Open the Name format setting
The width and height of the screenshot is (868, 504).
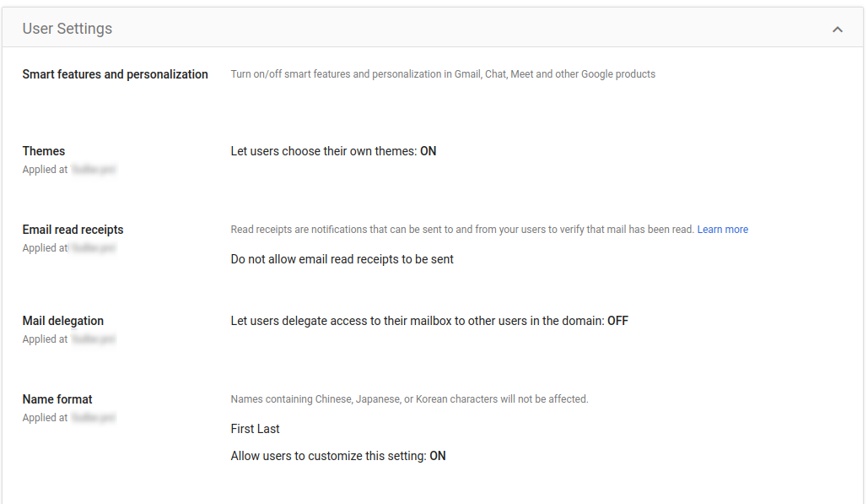[x=57, y=398]
